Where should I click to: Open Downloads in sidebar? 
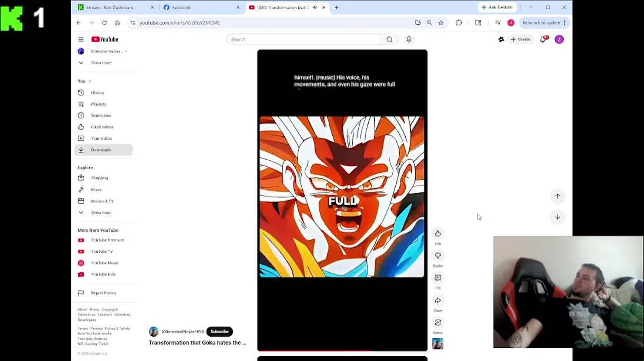[x=104, y=150]
